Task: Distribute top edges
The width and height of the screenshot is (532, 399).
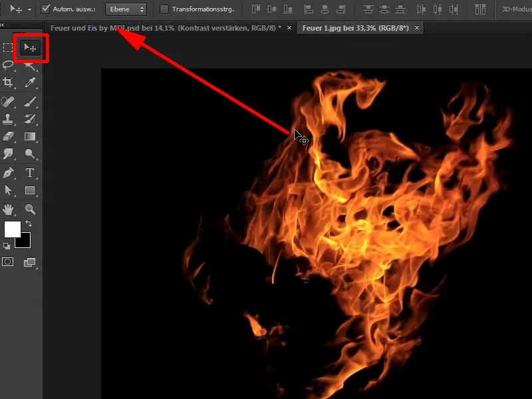Action: [x=368, y=9]
